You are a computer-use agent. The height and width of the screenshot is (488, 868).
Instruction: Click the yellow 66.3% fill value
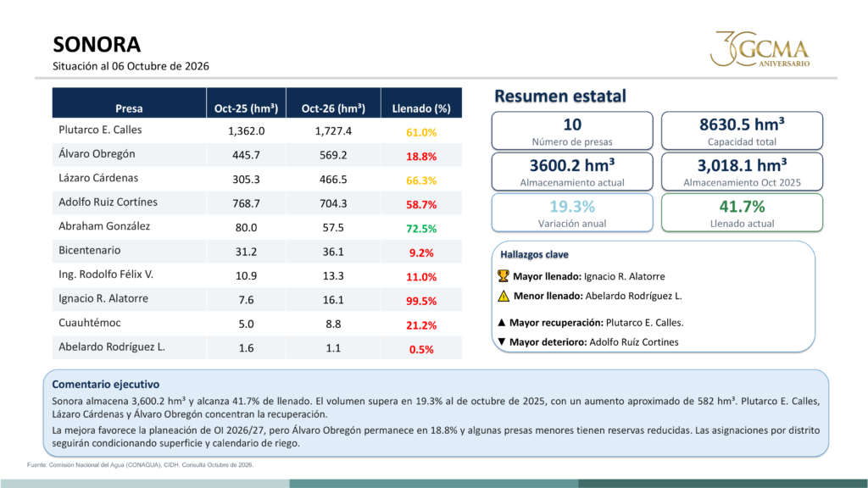[x=421, y=180]
